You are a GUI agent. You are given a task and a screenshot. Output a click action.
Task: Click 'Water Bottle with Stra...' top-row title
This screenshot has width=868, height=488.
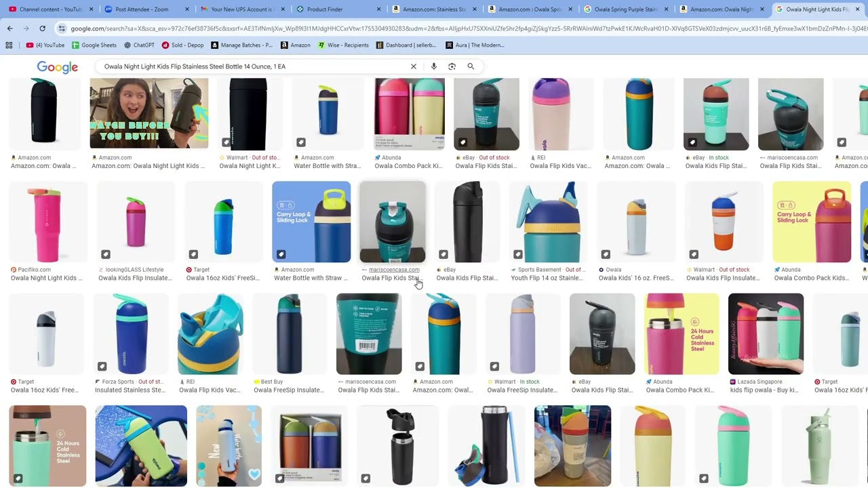coord(327,166)
